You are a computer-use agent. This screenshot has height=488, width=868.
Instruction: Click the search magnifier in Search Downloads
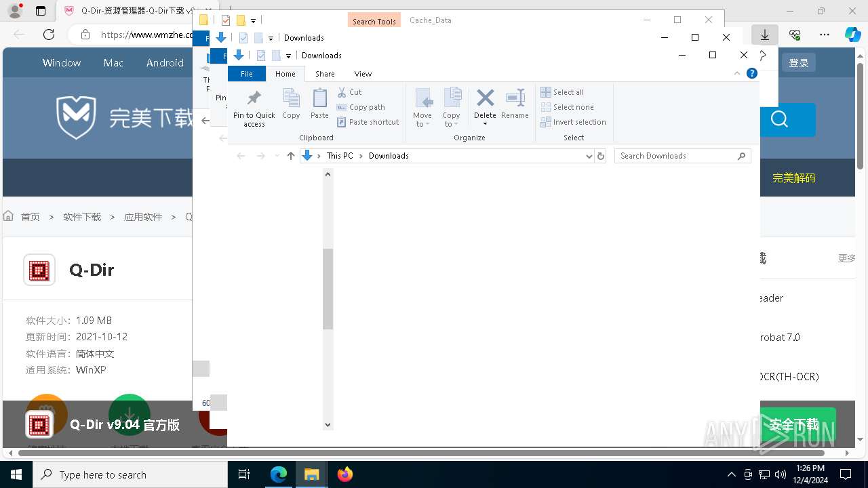pyautogui.click(x=741, y=156)
